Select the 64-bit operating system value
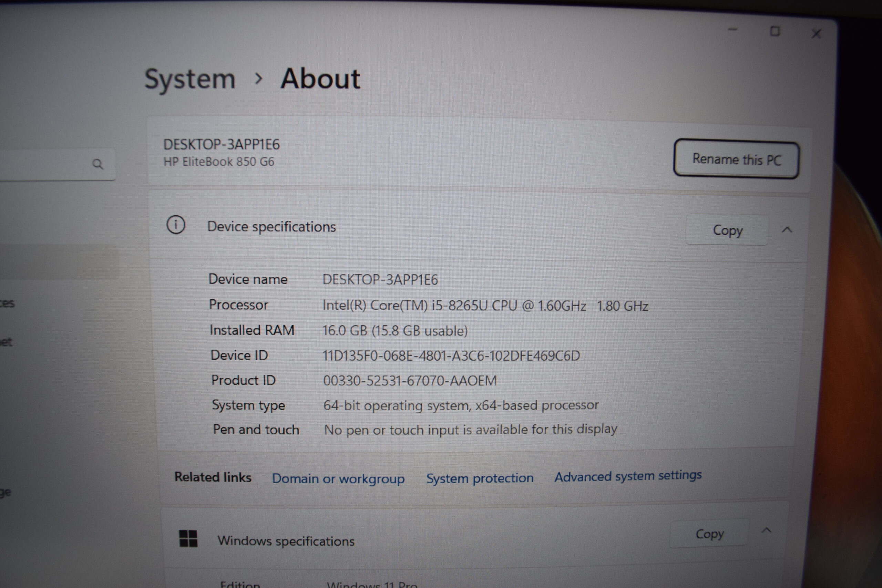The width and height of the screenshot is (882, 588). (x=461, y=405)
